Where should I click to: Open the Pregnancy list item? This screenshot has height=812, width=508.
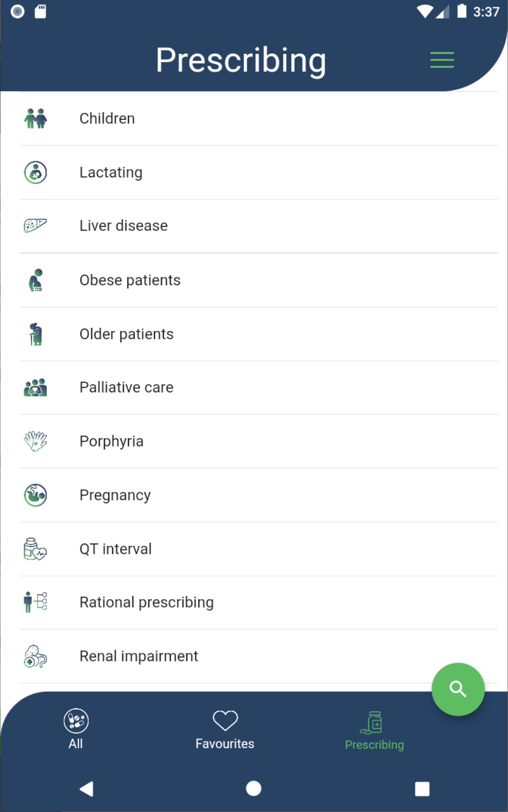115,495
